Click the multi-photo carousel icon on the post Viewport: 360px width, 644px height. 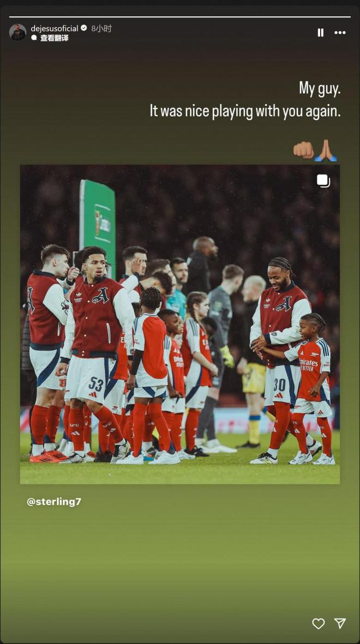point(323,181)
